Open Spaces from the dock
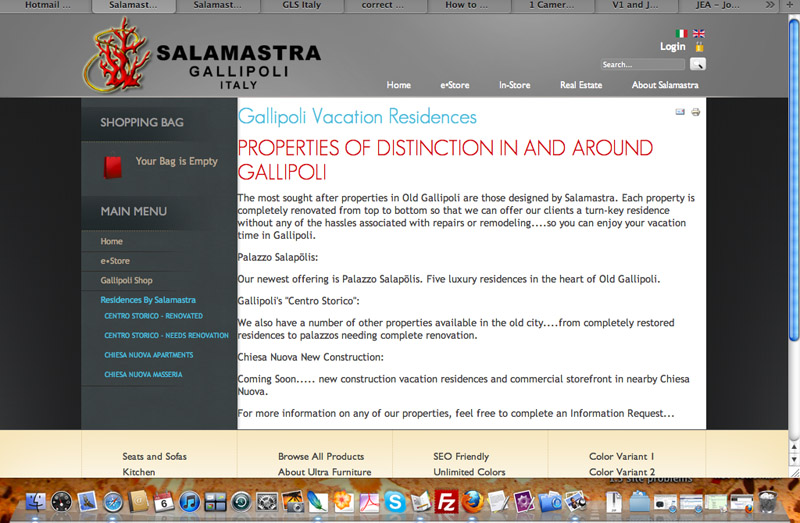The image size is (800, 523). tap(215, 502)
